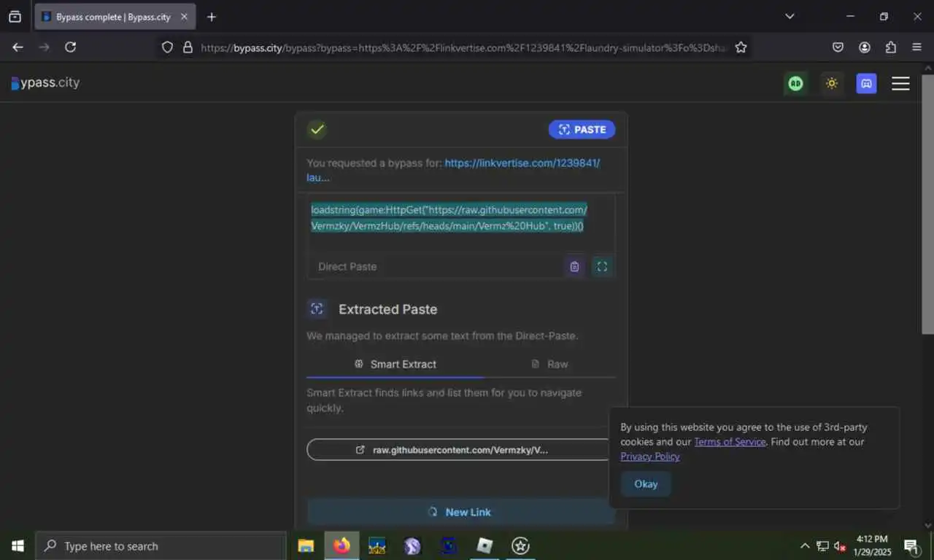The image size is (934, 560).
Task: Open the site hamburger menu
Action: (x=900, y=83)
